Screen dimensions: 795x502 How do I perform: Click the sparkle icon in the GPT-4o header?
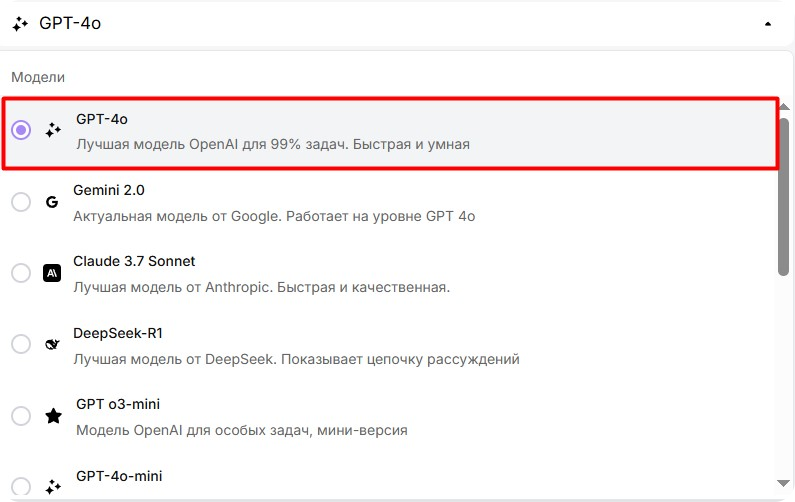coord(21,23)
